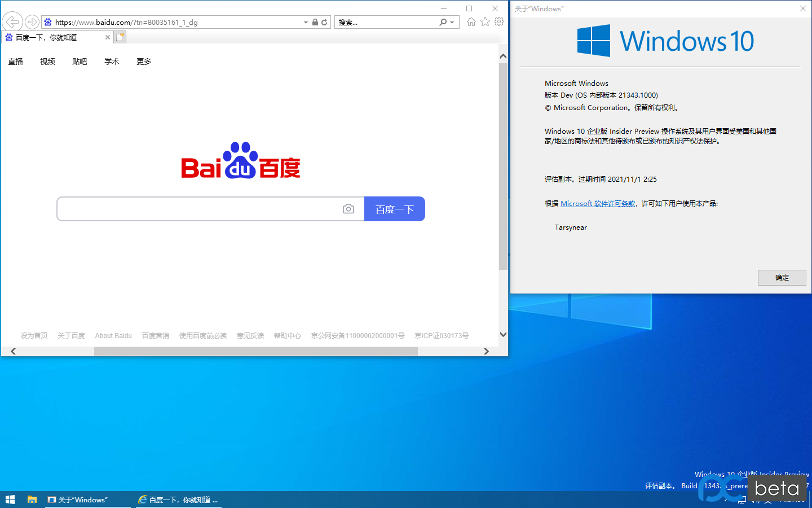Click the IE back navigation arrow

[x=12, y=22]
